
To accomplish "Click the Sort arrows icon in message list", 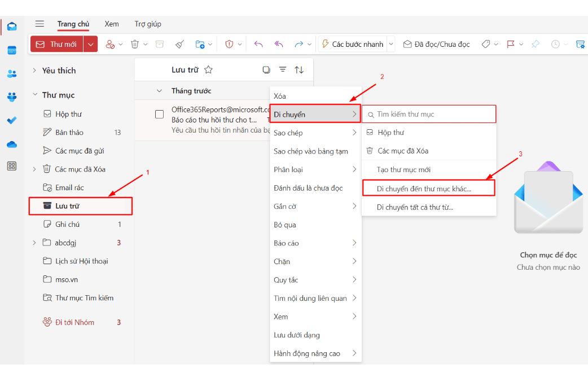I will pyautogui.click(x=299, y=70).
